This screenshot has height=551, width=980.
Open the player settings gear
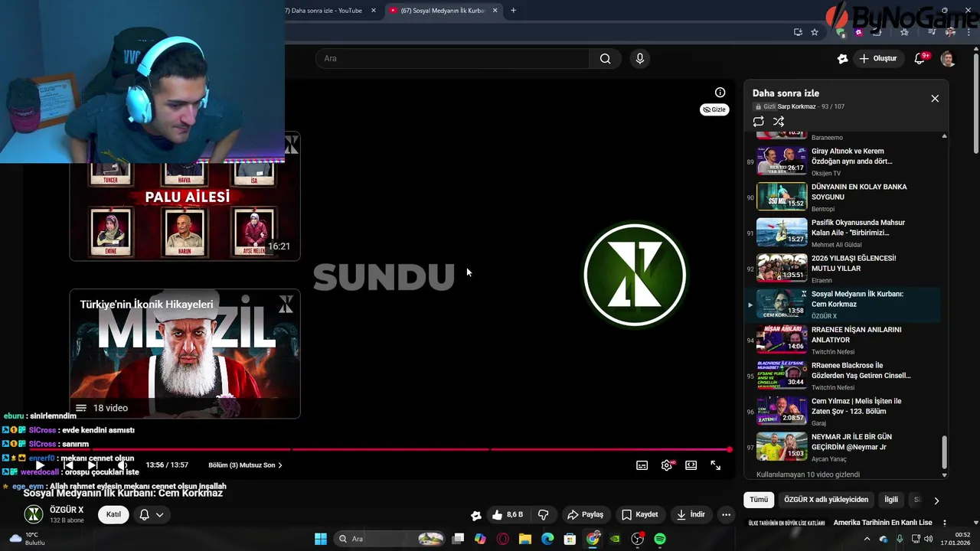coord(667,465)
